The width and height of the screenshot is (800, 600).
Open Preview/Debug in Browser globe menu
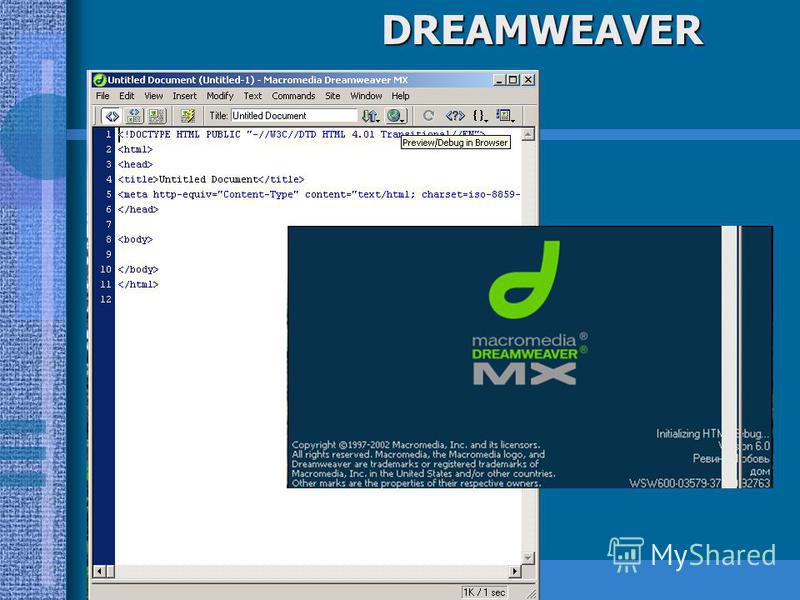click(x=395, y=116)
